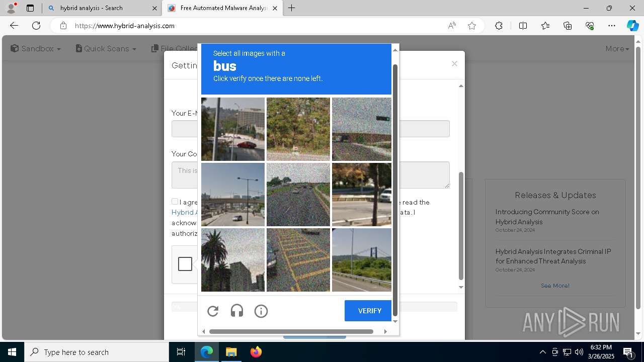Screen dimensions: 644x362
Task: Open the Quick Scans dropdown menu
Action: [x=106, y=49]
